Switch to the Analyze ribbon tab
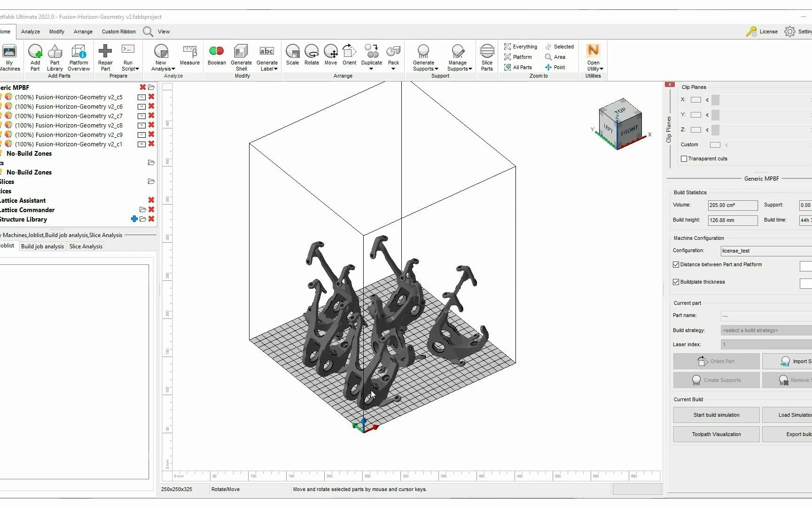 point(30,32)
